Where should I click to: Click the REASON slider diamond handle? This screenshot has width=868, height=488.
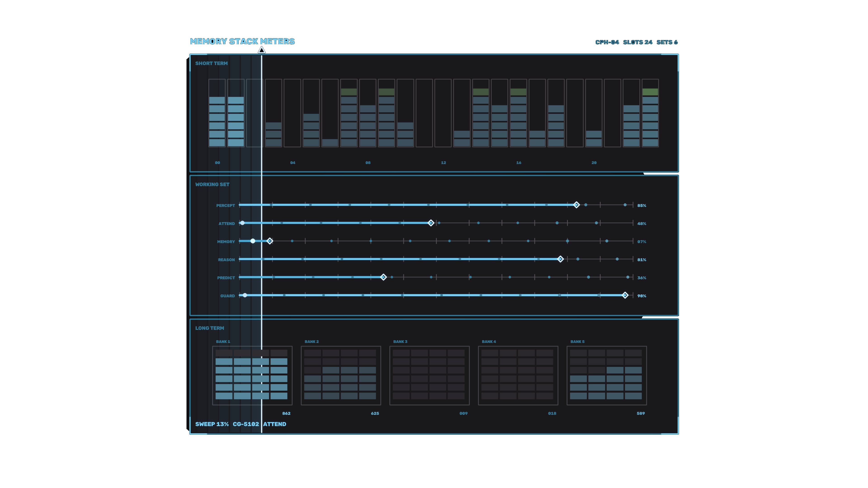pos(560,259)
